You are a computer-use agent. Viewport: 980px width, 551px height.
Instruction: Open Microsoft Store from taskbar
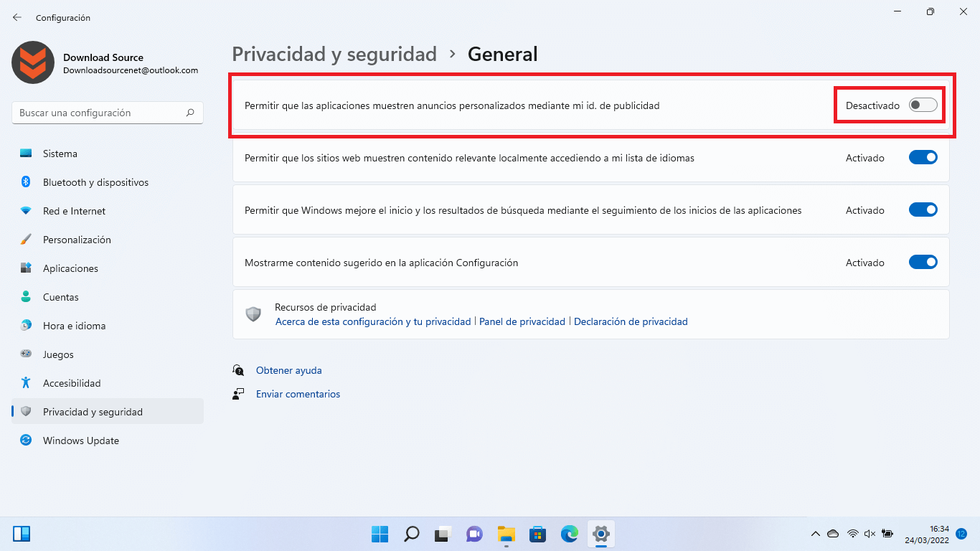538,534
